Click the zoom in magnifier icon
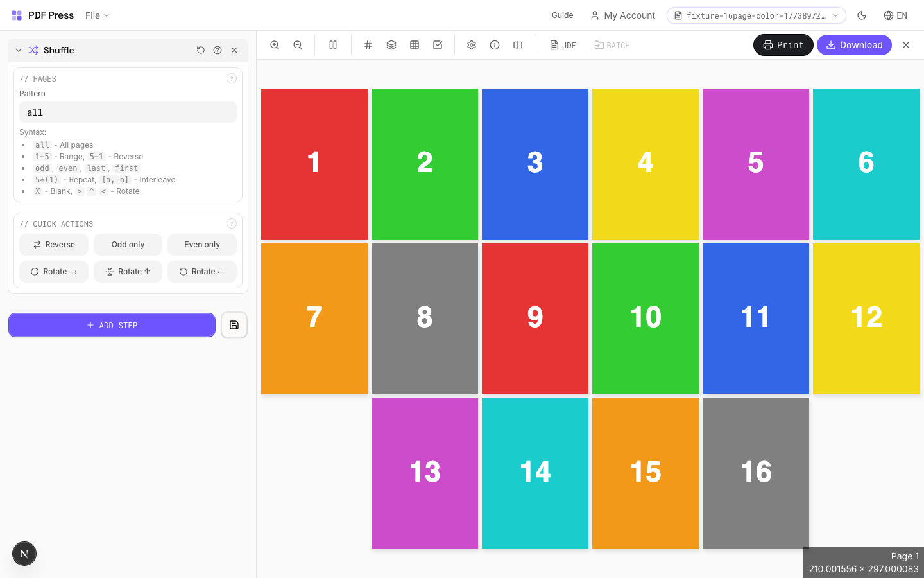The height and width of the screenshot is (578, 924). [275, 45]
